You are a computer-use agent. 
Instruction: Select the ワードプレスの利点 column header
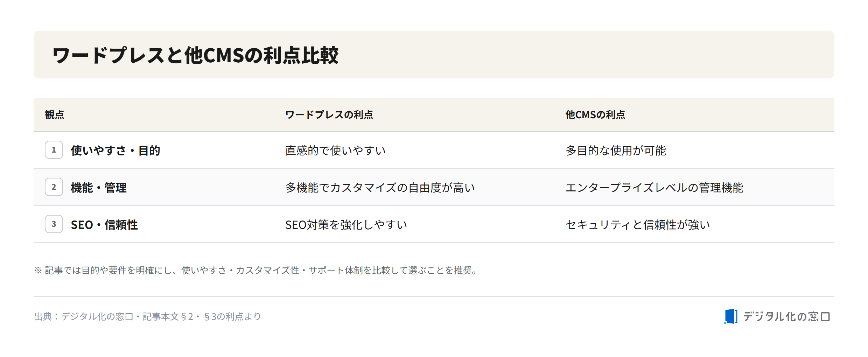[329, 115]
